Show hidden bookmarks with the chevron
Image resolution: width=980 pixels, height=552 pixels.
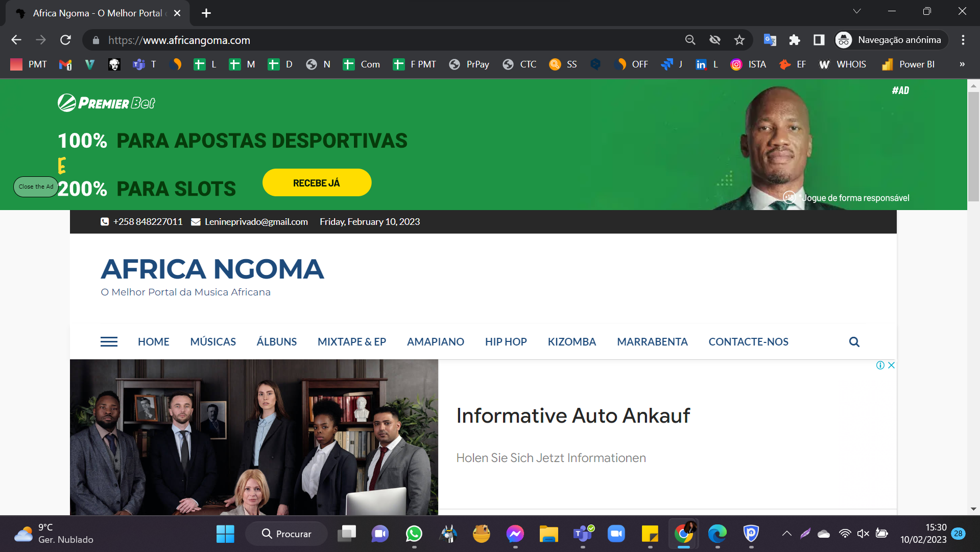pos(962,64)
